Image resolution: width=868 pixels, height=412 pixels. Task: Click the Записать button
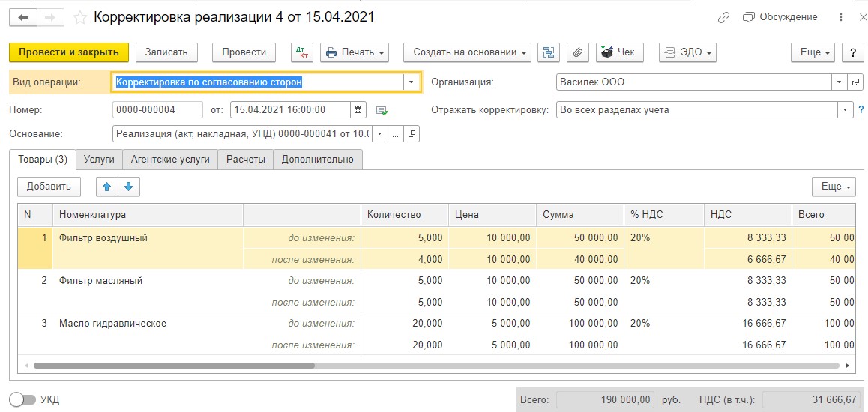click(166, 52)
